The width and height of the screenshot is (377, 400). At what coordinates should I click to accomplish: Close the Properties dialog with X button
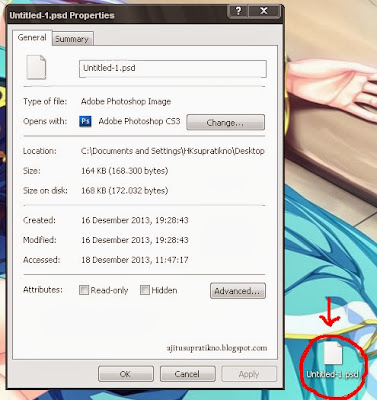coord(263,11)
